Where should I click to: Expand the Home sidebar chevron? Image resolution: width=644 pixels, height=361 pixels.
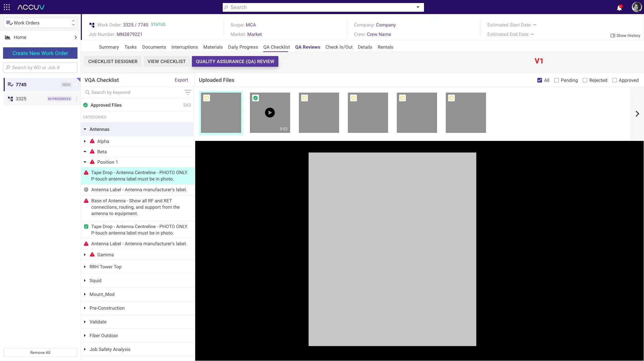click(x=75, y=37)
